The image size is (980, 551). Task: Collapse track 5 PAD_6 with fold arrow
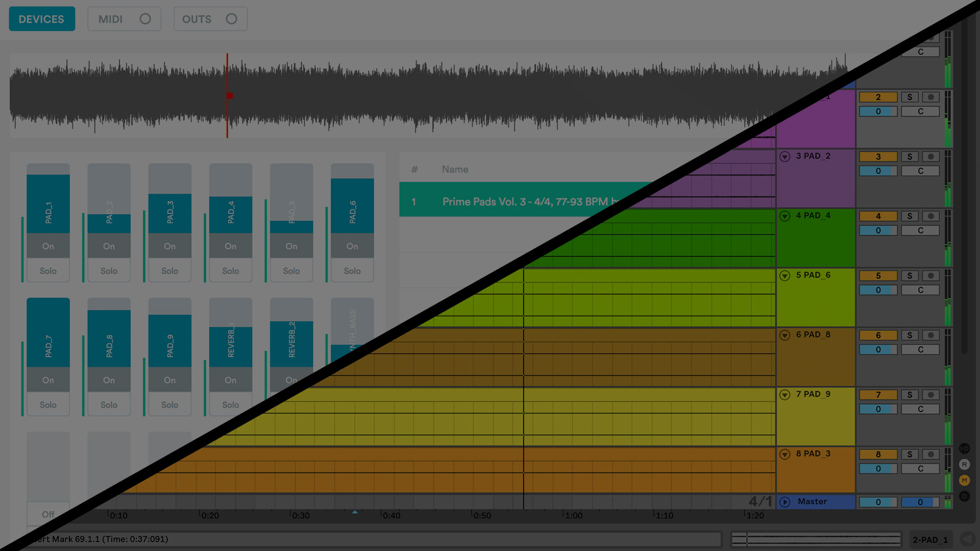pyautogui.click(x=785, y=275)
